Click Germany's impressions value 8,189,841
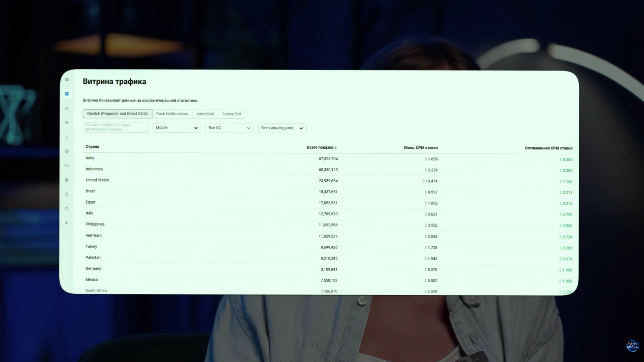Screen dimensions: 644x362 [329, 269]
